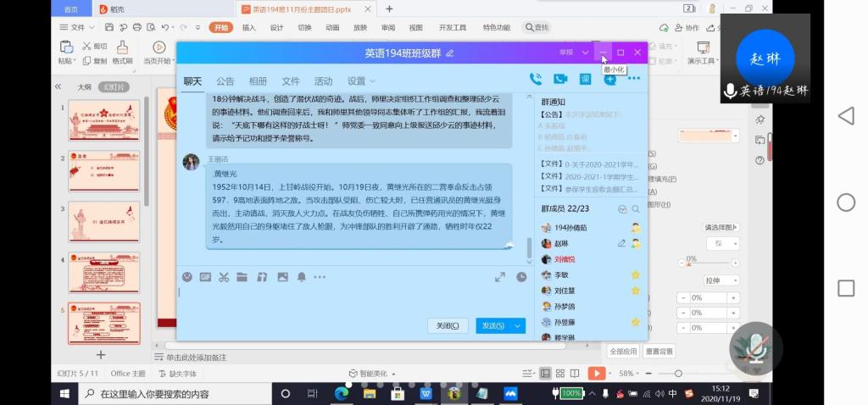
Task: Select slide 2 thumbnail in the slide panel
Action: pyautogui.click(x=103, y=170)
